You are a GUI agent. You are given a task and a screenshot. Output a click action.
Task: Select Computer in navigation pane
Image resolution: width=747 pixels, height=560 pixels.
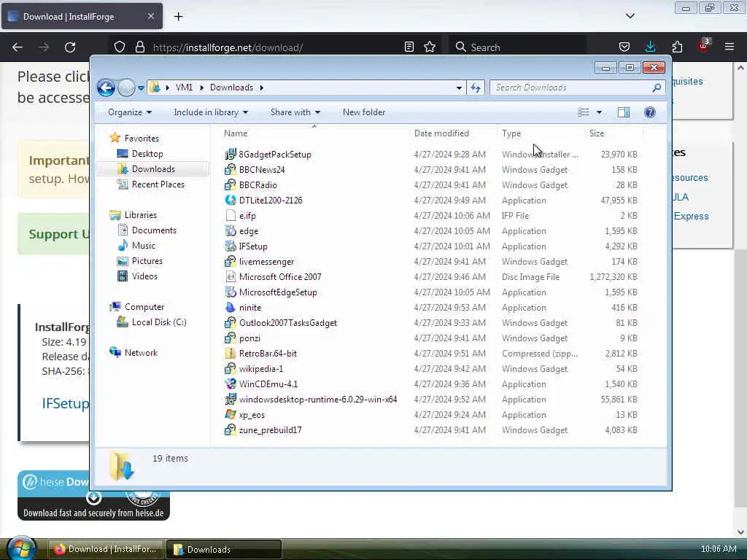[144, 307]
